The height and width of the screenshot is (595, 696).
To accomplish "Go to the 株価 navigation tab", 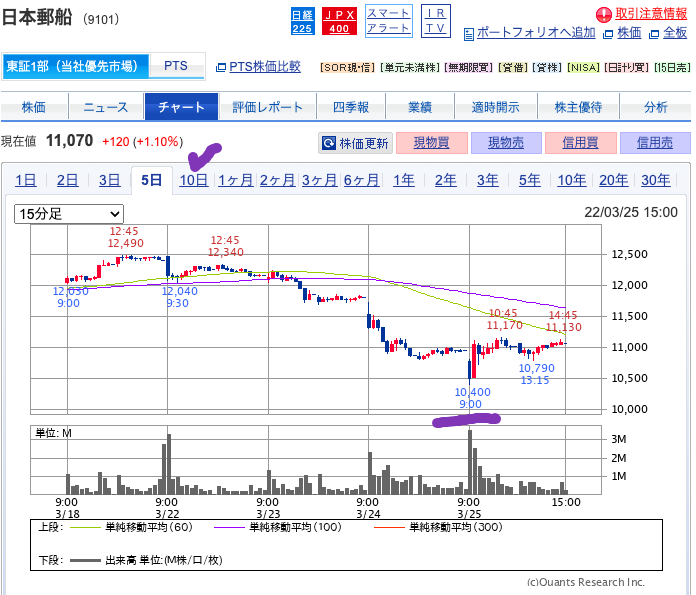I will 34,107.
